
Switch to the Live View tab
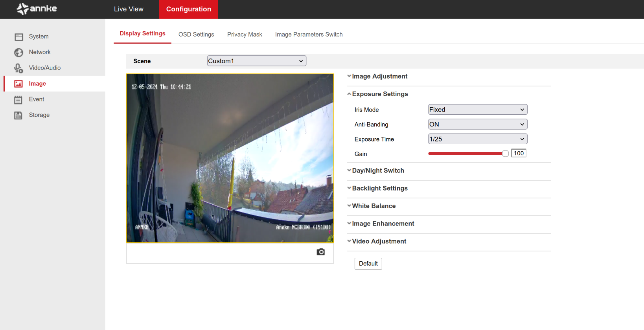click(129, 9)
